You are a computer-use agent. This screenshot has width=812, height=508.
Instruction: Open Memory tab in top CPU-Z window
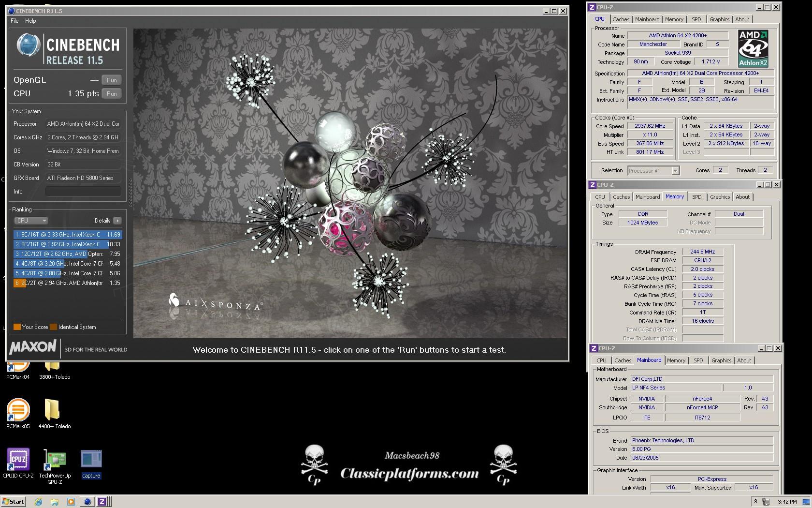pos(674,19)
